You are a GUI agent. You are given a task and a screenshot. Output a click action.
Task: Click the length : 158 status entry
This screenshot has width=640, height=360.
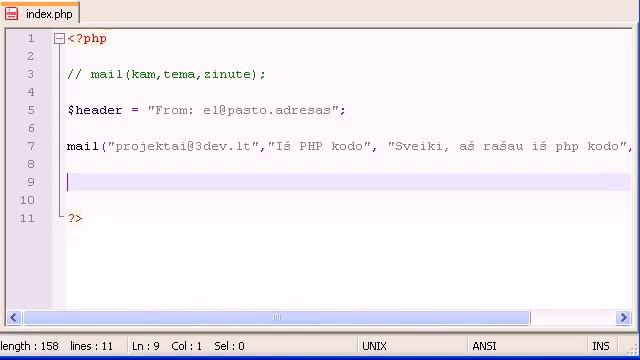[29, 346]
